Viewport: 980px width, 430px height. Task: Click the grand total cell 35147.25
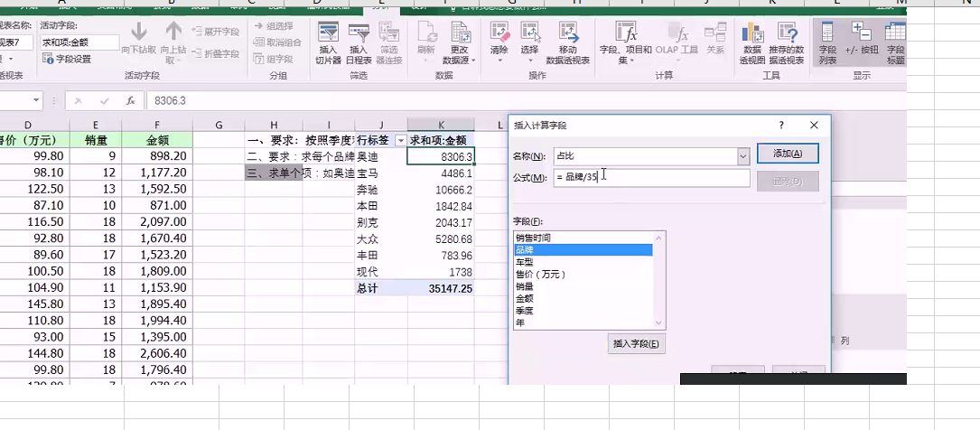tap(442, 289)
